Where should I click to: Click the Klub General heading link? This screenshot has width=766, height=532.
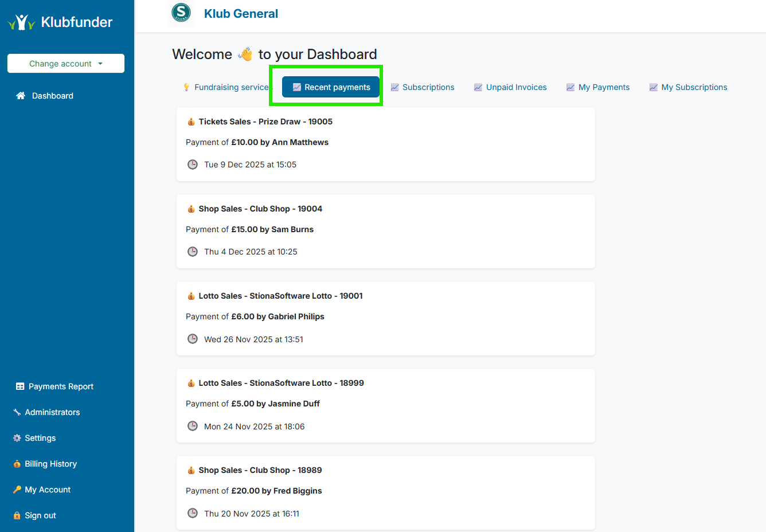[x=241, y=14]
